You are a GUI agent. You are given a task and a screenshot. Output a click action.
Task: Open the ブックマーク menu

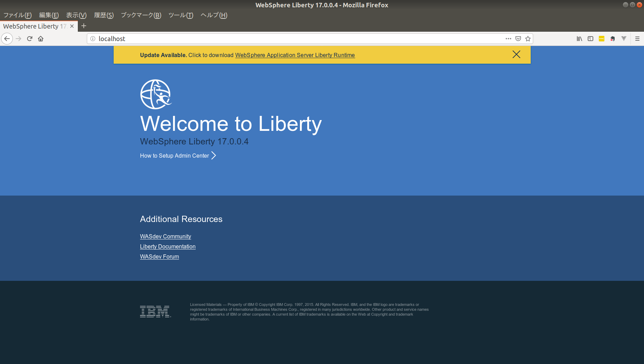point(140,15)
